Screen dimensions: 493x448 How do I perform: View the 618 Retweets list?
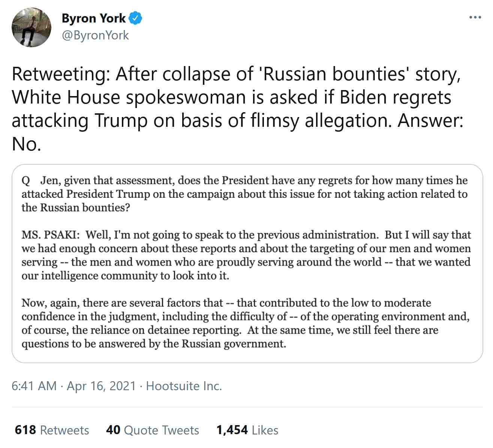[x=52, y=430]
